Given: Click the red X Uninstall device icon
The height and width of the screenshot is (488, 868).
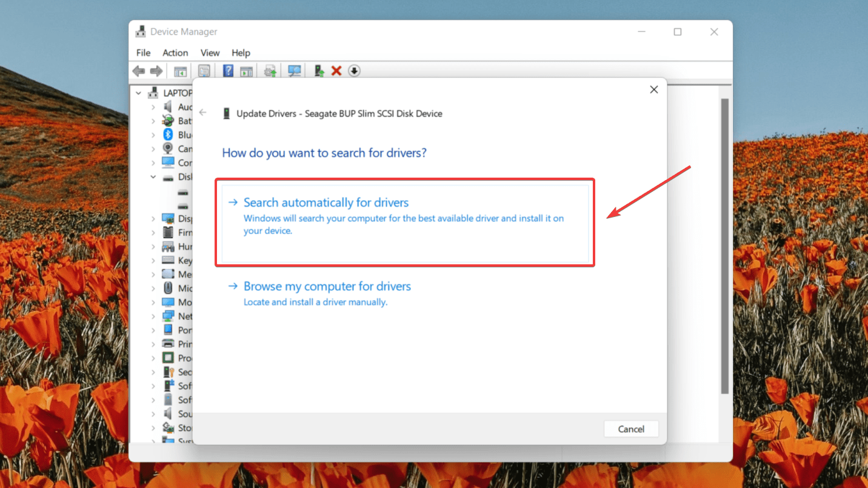Looking at the screenshot, I should coord(336,71).
